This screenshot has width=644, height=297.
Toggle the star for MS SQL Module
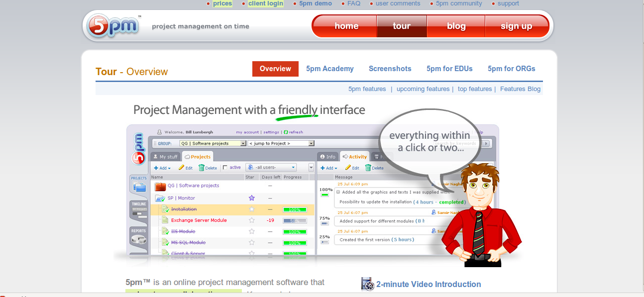(252, 242)
